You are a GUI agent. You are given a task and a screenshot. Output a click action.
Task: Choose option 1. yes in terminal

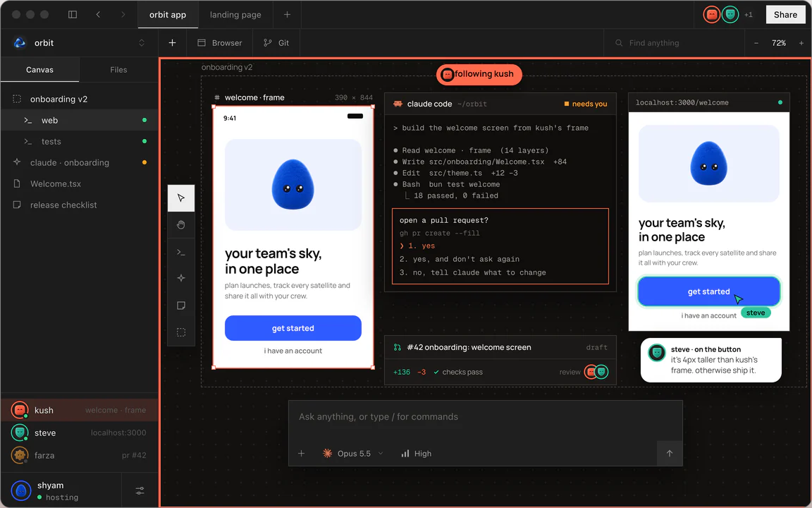pos(417,246)
